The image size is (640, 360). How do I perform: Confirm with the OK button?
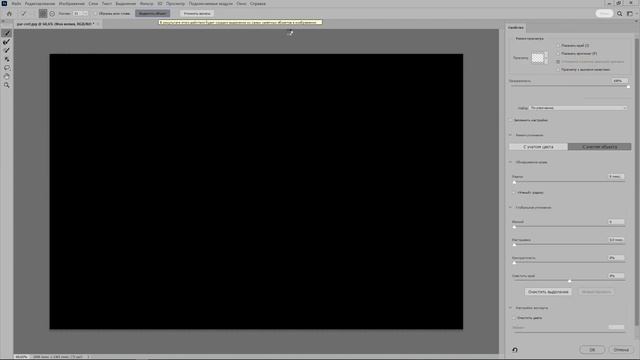(x=592, y=350)
